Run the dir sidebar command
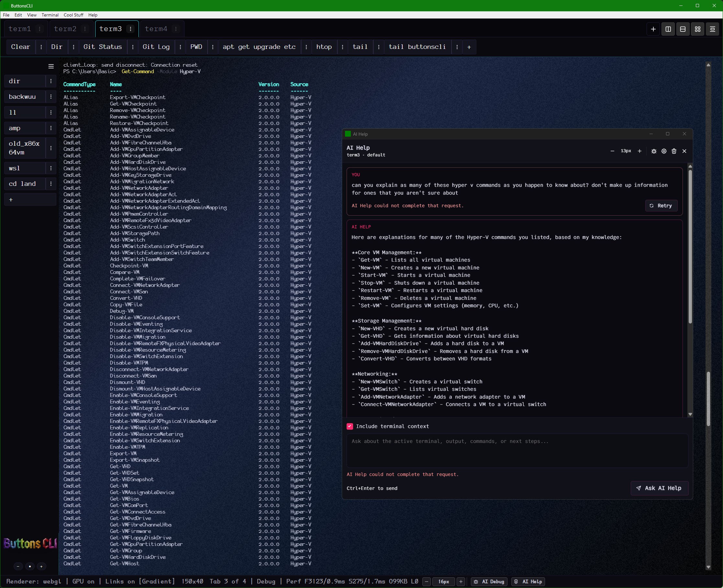 (x=25, y=81)
